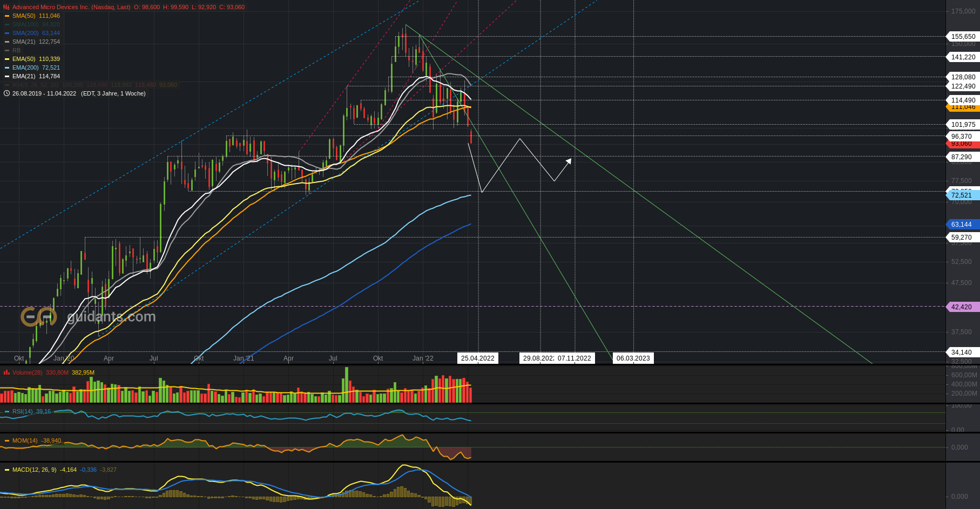The image size is (980, 509).
Task: Click the Jan '20 time axis label
Action: tap(64, 358)
